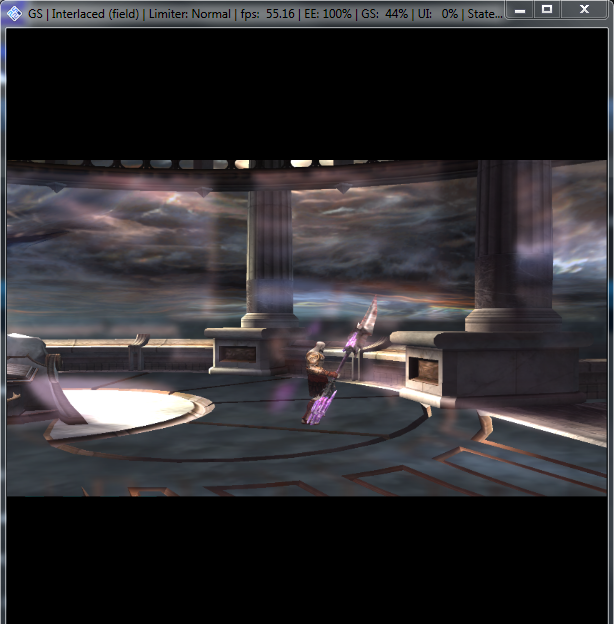The image size is (614, 624).
Task: Minimize the GS window
Action: click(x=519, y=10)
